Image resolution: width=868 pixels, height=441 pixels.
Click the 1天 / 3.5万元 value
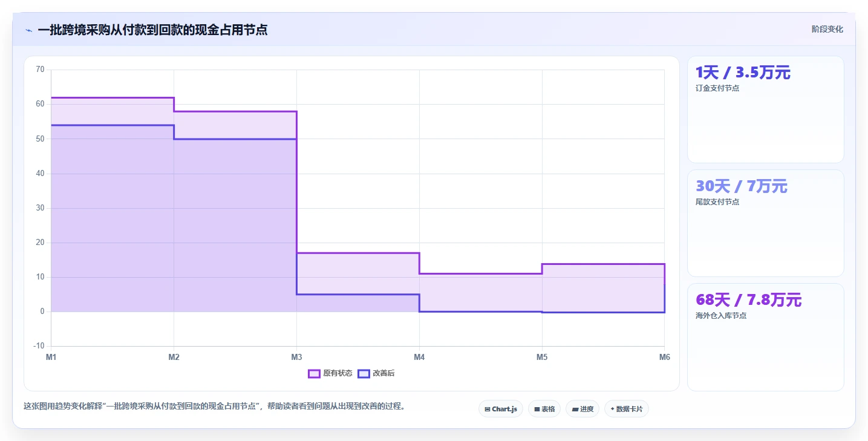click(743, 73)
